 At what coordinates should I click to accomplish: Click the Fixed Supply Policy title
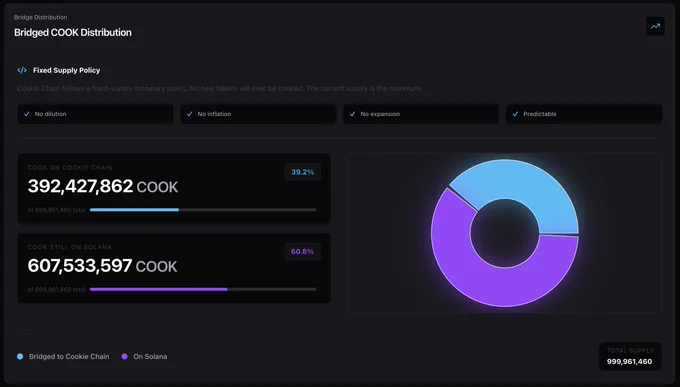coord(66,70)
